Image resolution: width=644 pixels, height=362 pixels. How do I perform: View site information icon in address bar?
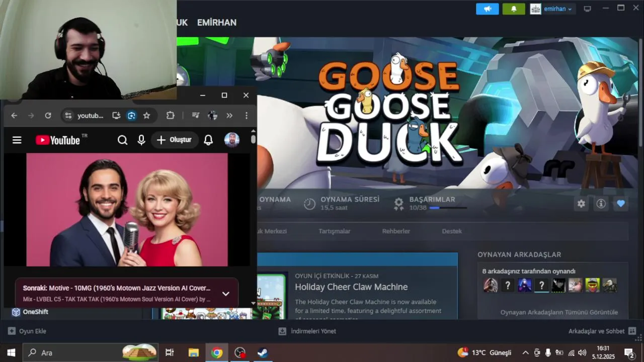[68, 116]
